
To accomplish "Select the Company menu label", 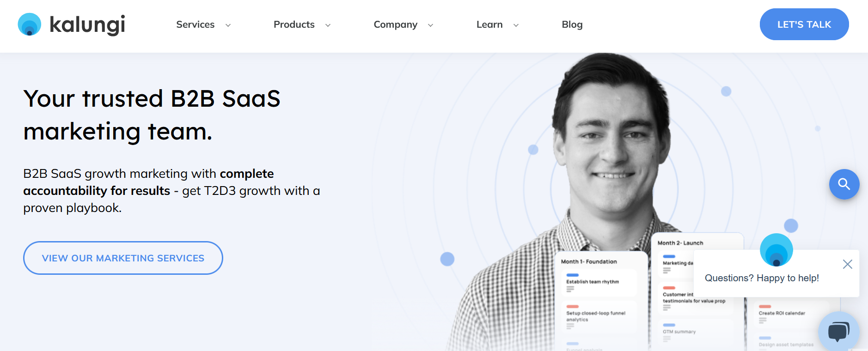I will (395, 24).
